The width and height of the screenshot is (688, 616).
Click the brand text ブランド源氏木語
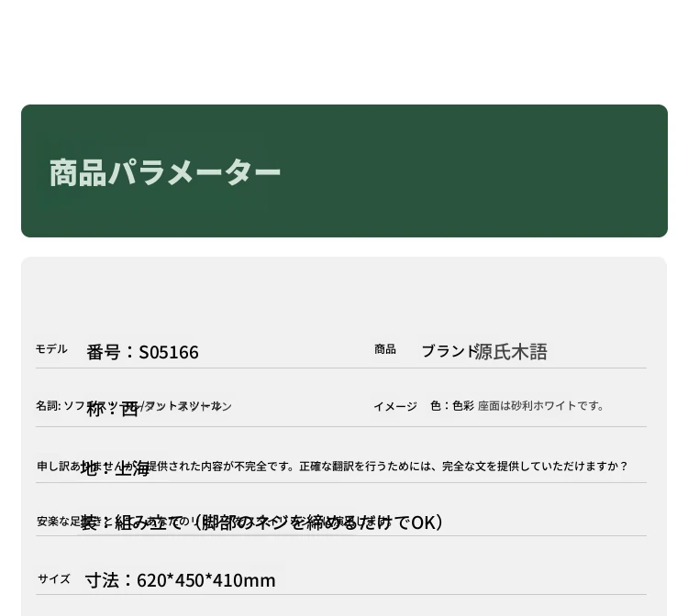484,352
